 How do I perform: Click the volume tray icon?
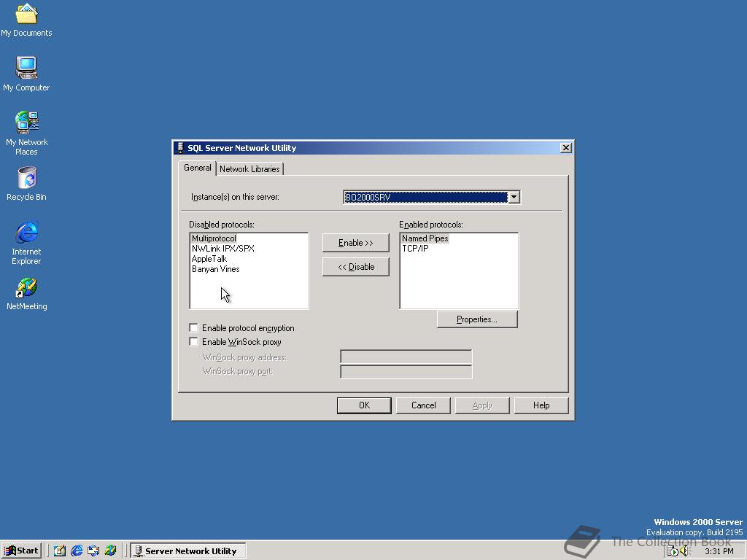(x=684, y=551)
